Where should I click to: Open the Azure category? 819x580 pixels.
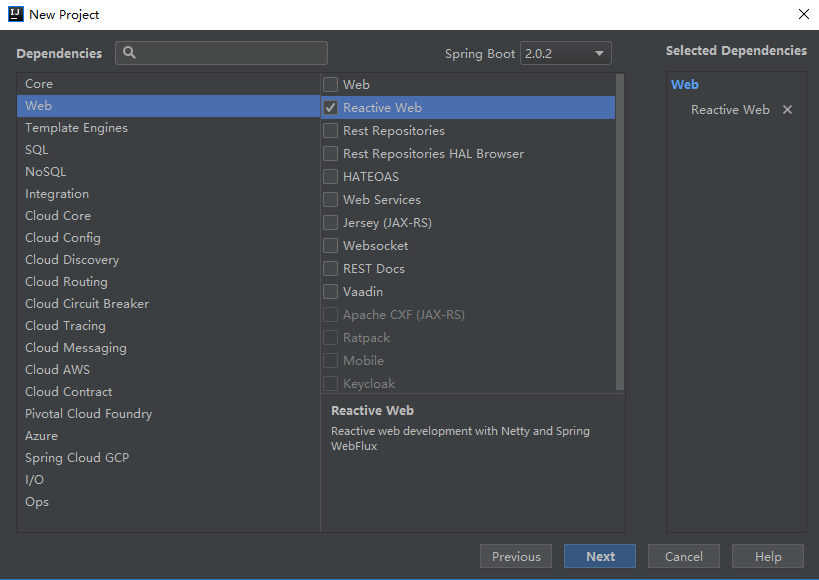pyautogui.click(x=168, y=435)
